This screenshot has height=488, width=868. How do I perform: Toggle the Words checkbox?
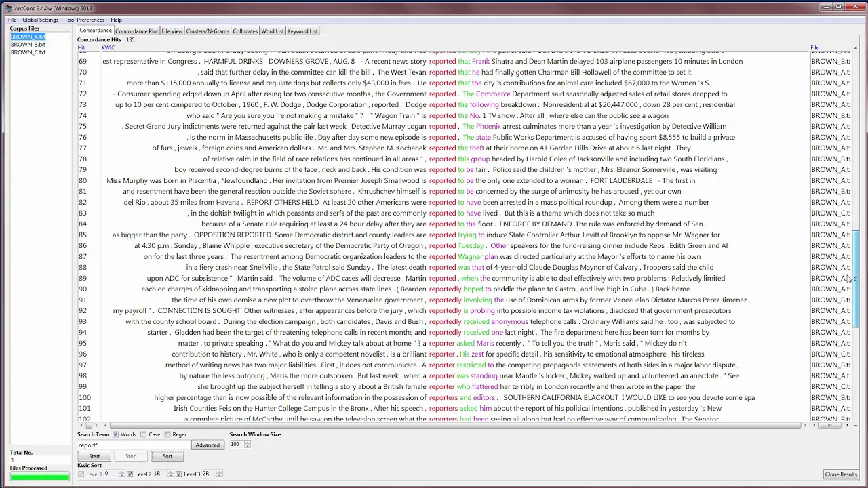(x=115, y=435)
